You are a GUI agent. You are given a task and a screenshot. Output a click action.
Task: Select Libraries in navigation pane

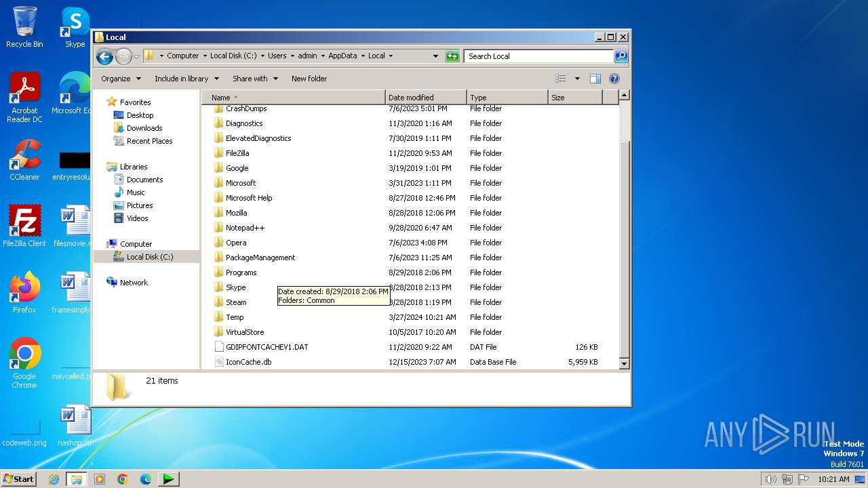(x=134, y=167)
